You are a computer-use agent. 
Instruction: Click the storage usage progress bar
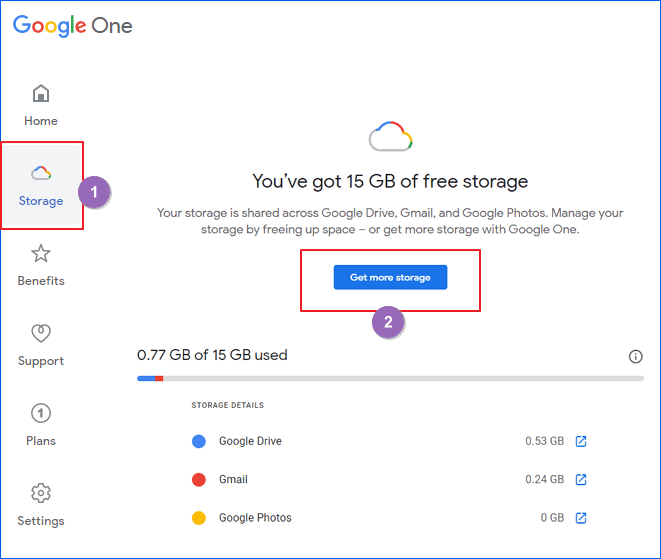point(390,378)
